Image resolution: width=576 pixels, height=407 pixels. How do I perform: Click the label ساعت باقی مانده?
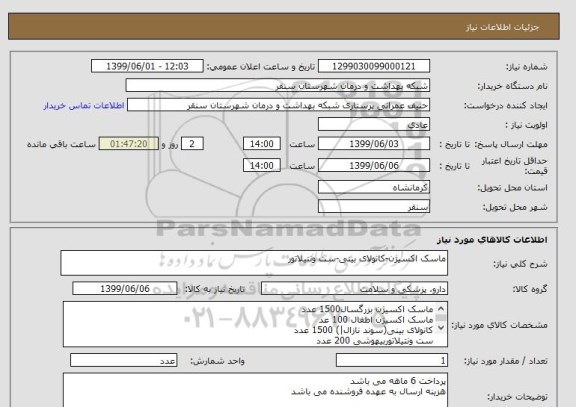coord(61,144)
